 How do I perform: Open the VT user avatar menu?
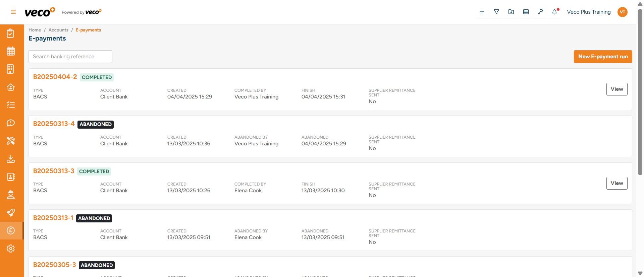pyautogui.click(x=622, y=12)
